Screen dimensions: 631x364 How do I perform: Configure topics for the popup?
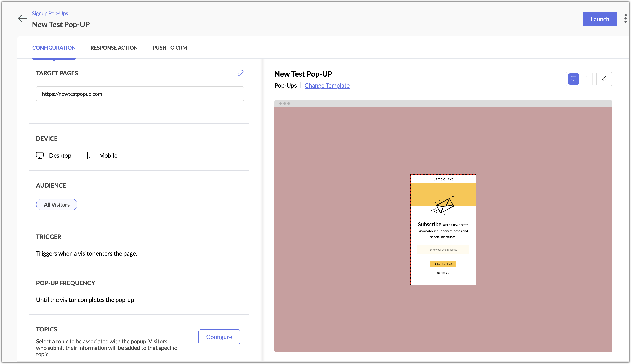(x=219, y=337)
